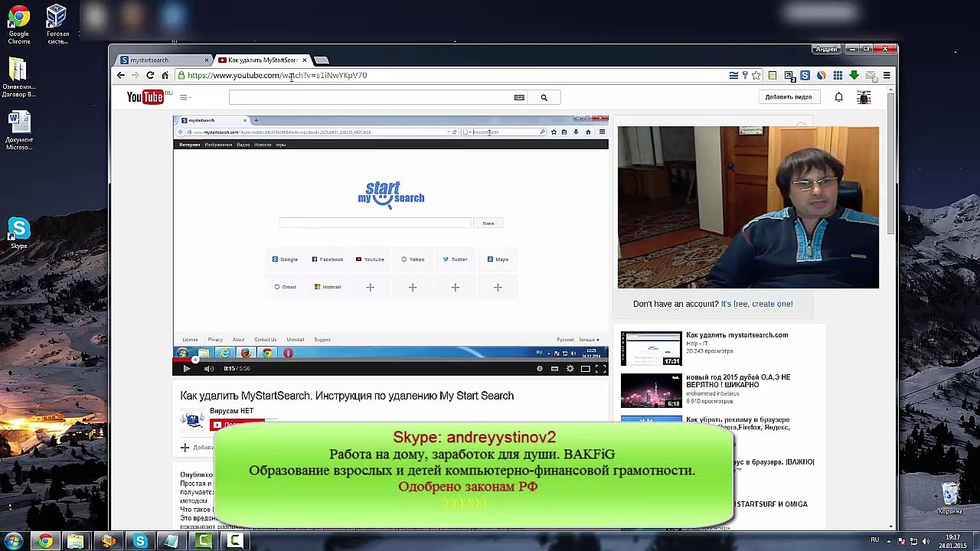
Task: Open the on-screen keyboard in the search box
Action: (x=519, y=97)
